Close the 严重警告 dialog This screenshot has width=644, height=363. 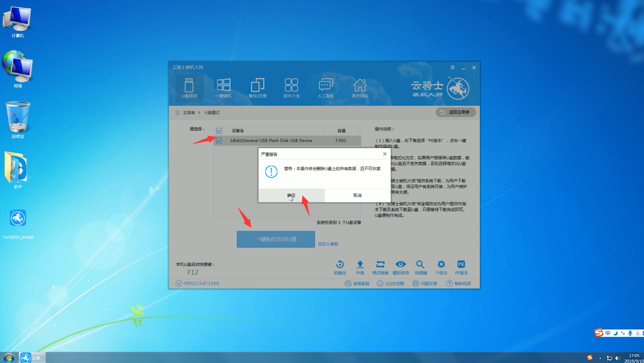[x=384, y=154]
